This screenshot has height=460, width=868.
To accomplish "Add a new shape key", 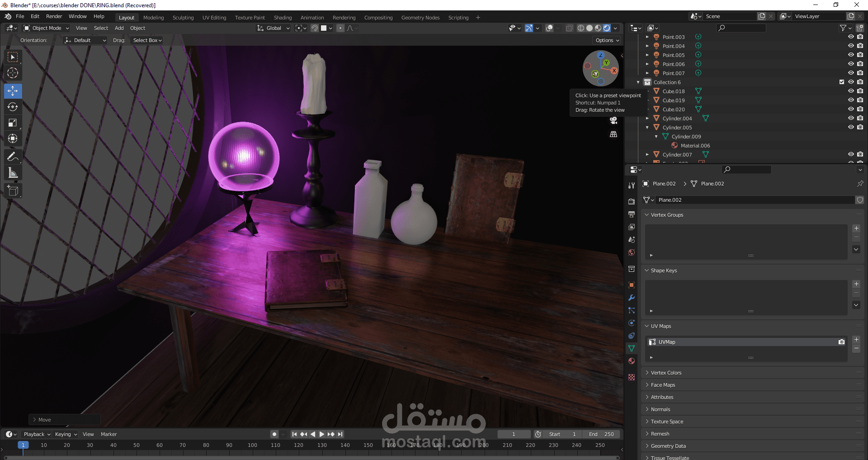I will [x=856, y=284].
